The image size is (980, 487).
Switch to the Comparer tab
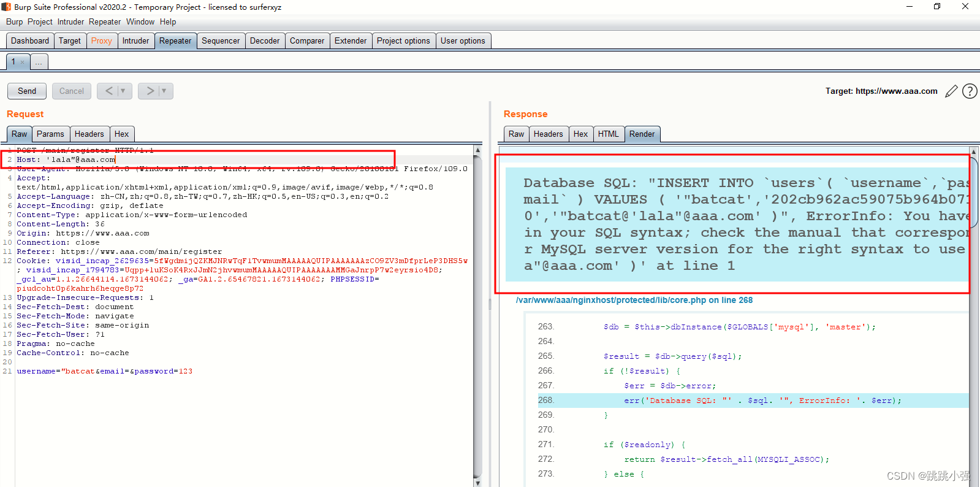click(307, 40)
